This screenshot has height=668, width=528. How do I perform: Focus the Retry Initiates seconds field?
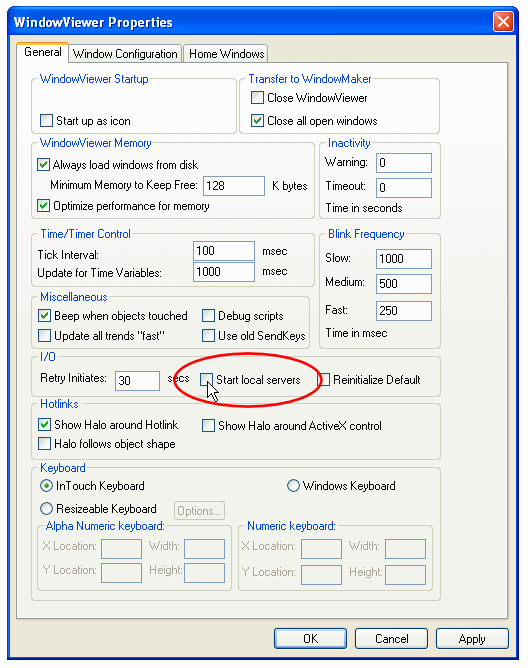point(137,380)
